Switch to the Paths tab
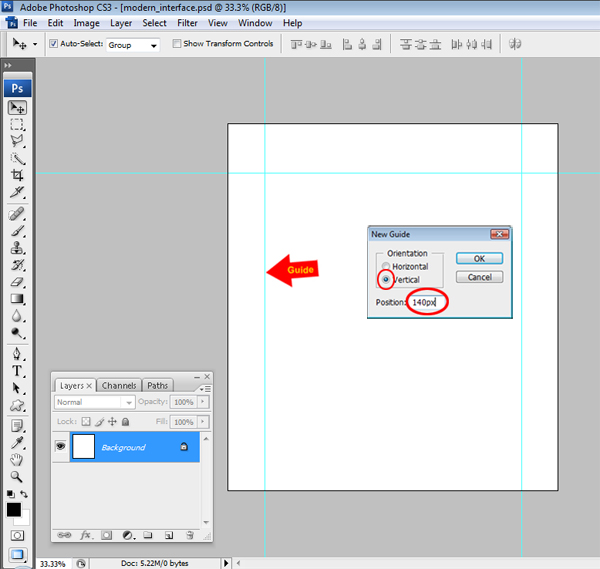This screenshot has height=569, width=600. pos(157,385)
